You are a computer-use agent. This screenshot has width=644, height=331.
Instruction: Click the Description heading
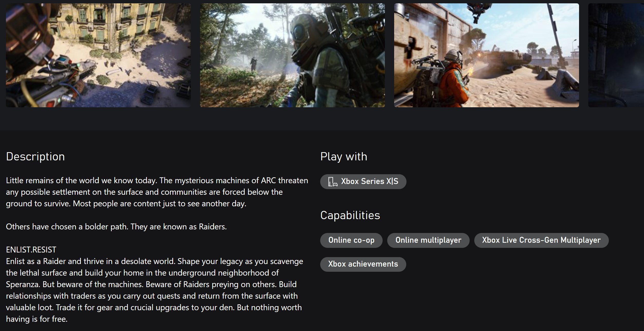(35, 157)
